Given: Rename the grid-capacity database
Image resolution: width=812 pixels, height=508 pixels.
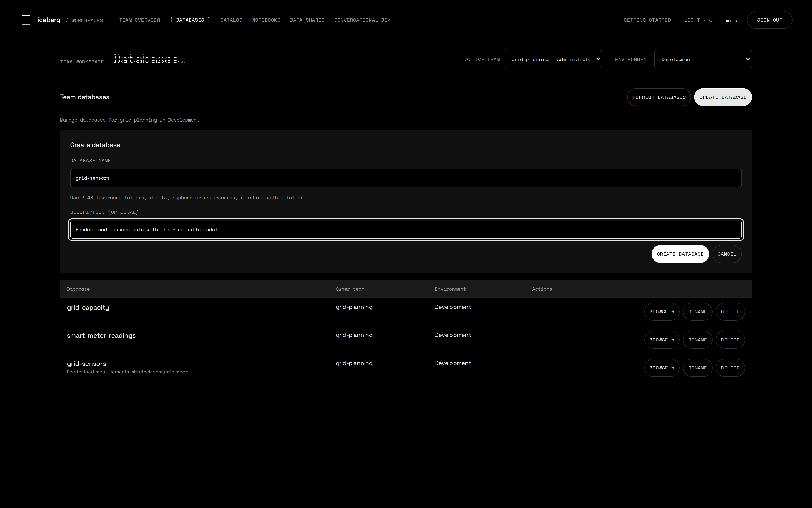Looking at the screenshot, I should pyautogui.click(x=697, y=312).
